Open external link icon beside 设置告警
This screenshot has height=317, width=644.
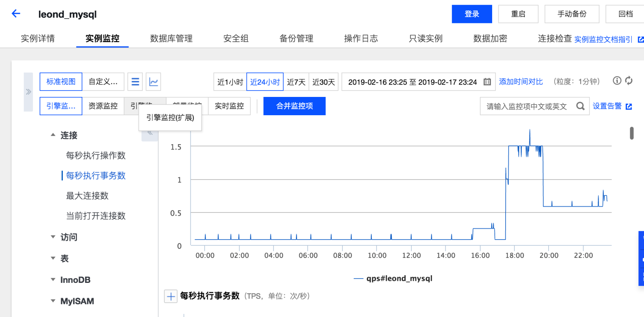629,106
